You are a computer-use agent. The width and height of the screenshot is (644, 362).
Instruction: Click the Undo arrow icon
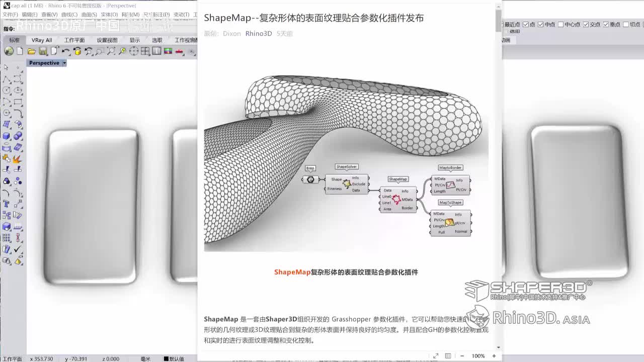[x=66, y=51]
